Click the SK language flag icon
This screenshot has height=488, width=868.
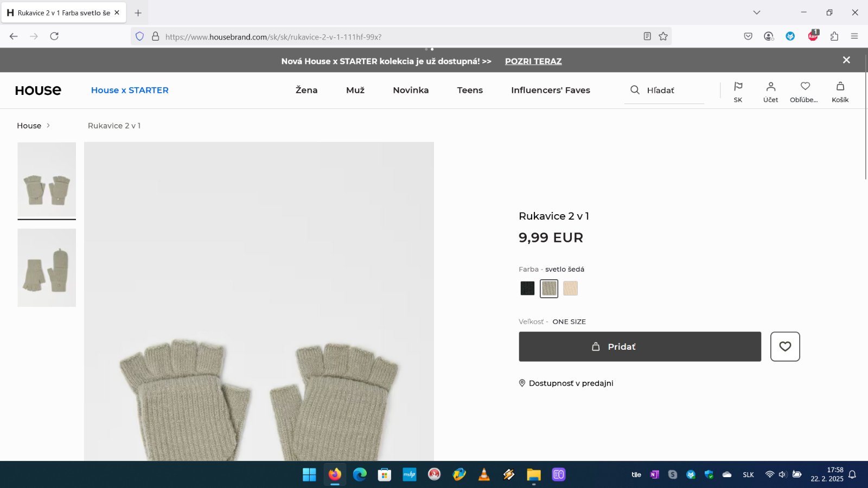[738, 87]
